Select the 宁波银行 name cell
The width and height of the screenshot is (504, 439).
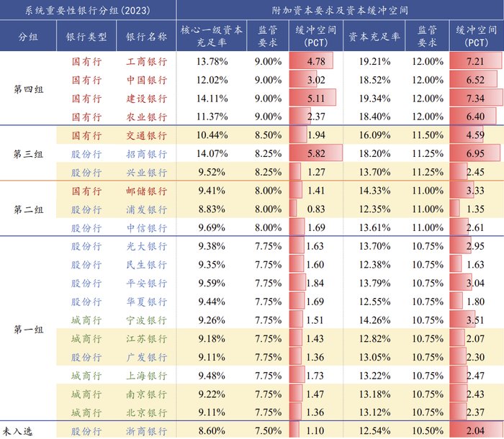pos(147,320)
